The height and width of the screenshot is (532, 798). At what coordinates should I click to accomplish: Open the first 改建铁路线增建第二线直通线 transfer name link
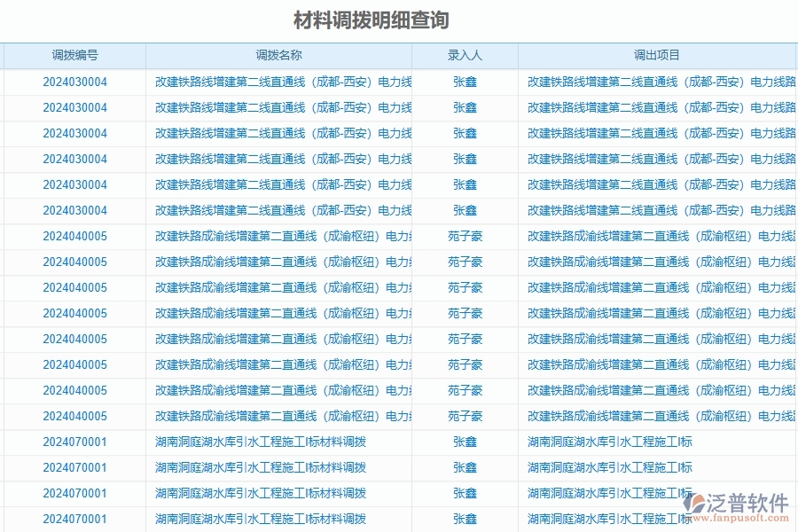(278, 82)
